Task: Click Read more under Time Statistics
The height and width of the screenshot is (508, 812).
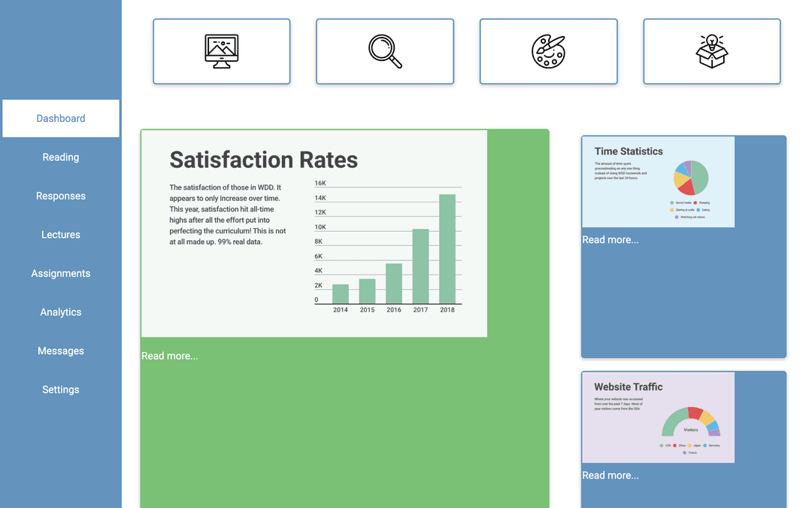Action: pyautogui.click(x=611, y=240)
